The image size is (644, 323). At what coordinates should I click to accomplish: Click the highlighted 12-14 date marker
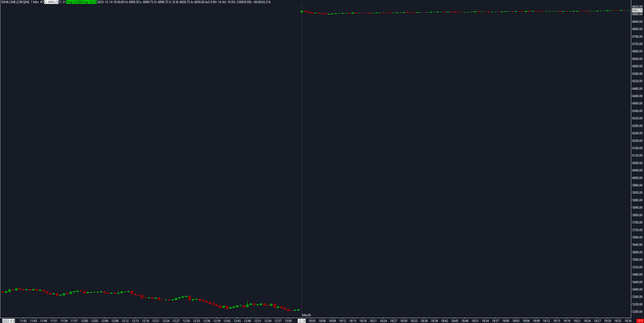[x=302, y=321]
